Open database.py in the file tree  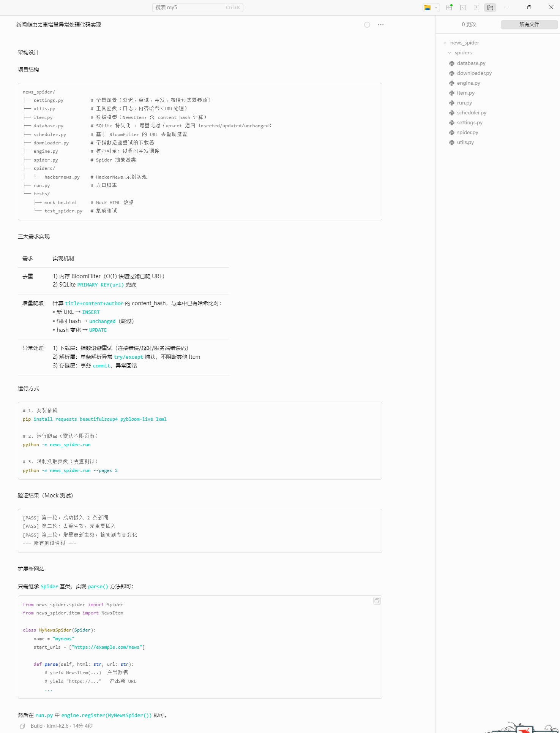click(471, 63)
